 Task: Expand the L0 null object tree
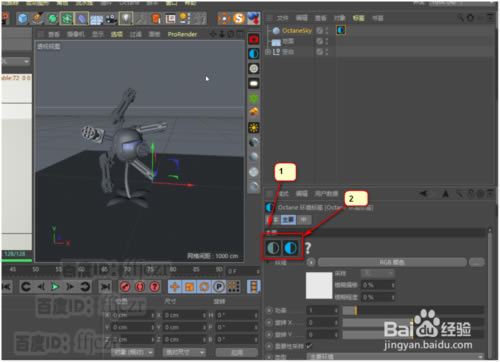267,52
